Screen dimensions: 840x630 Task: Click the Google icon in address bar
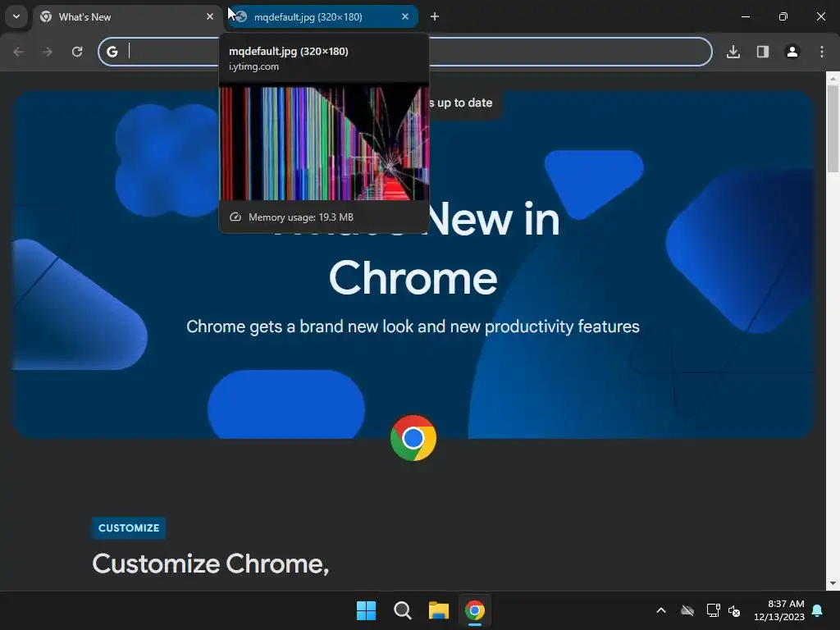(x=112, y=52)
